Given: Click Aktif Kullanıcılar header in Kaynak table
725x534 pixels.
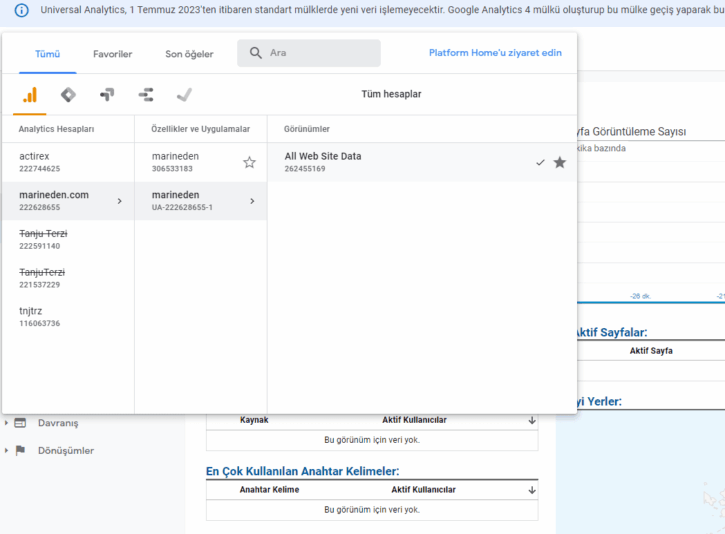Looking at the screenshot, I should (414, 420).
